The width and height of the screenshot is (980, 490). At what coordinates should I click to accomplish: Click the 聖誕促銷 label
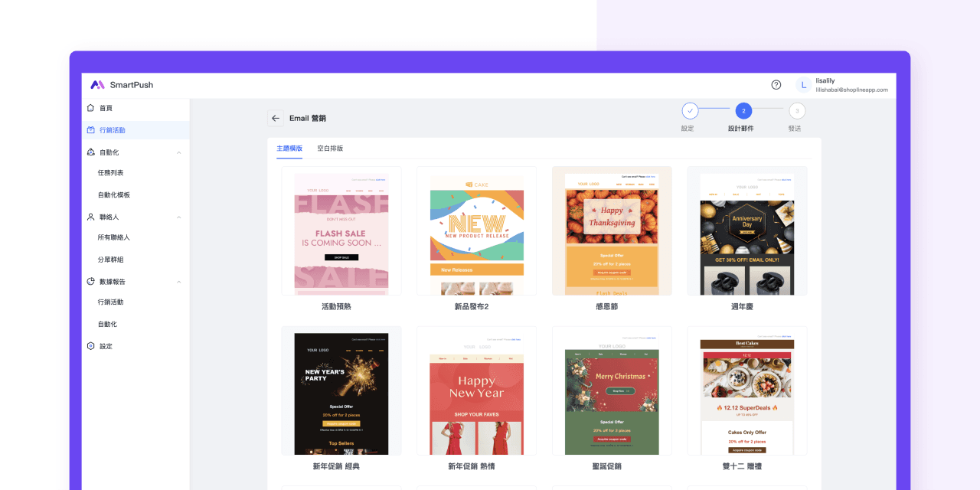607,466
